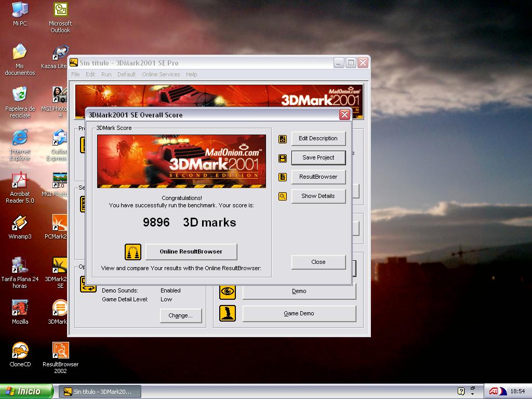532x399 pixels.
Task: Click the magnifier icon beside Show Details
Action: [283, 196]
